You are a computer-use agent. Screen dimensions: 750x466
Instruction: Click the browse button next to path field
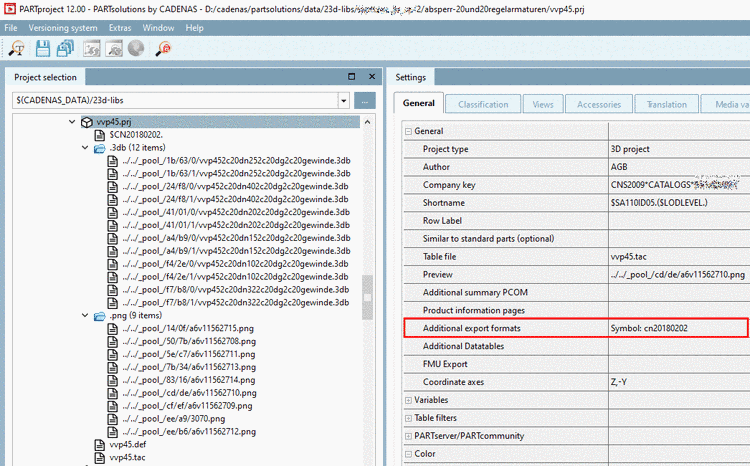[x=364, y=101]
